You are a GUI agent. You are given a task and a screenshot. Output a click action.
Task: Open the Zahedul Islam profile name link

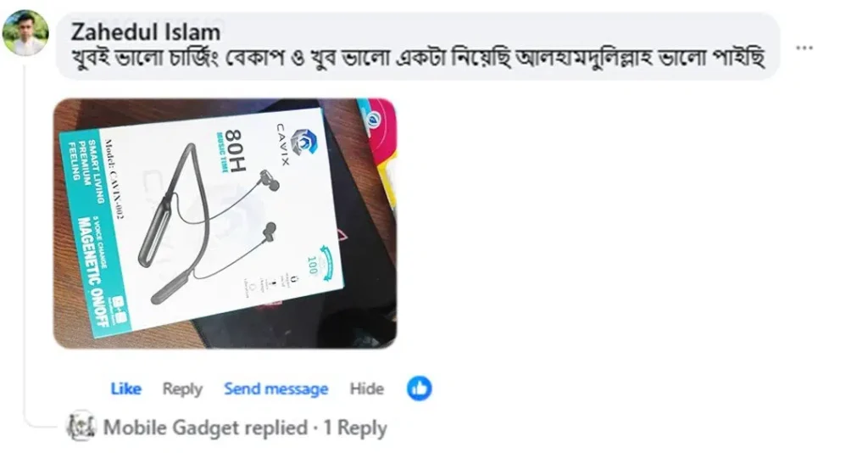click(x=146, y=31)
